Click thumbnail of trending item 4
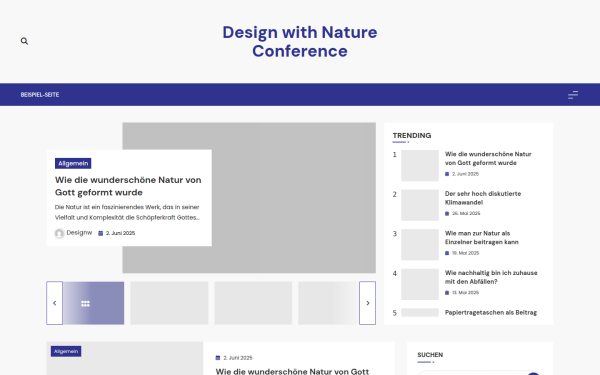The width and height of the screenshot is (600, 375). [x=420, y=284]
